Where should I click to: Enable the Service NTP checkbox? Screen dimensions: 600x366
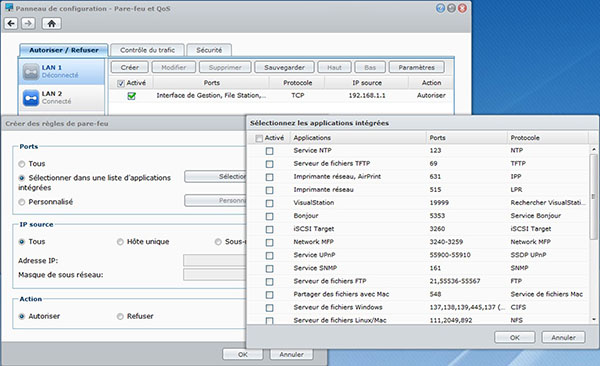click(269, 151)
